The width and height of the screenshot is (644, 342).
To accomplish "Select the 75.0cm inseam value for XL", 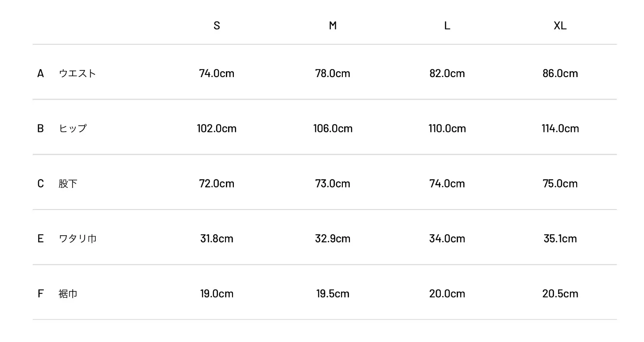I will (x=560, y=184).
